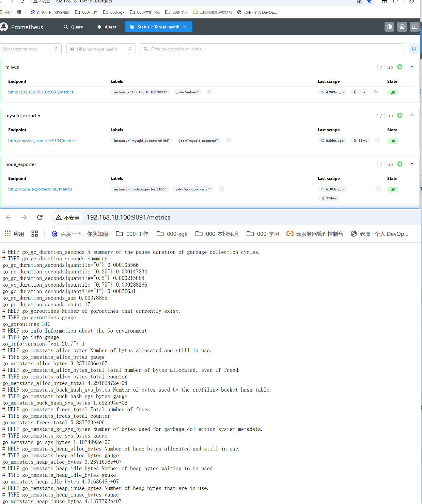
Task: Open 000-工作 bookmark folder in Prometheus window
Action: click(86, 12)
